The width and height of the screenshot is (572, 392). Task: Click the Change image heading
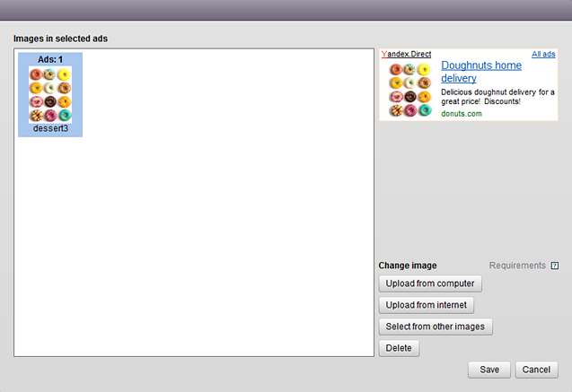408,266
